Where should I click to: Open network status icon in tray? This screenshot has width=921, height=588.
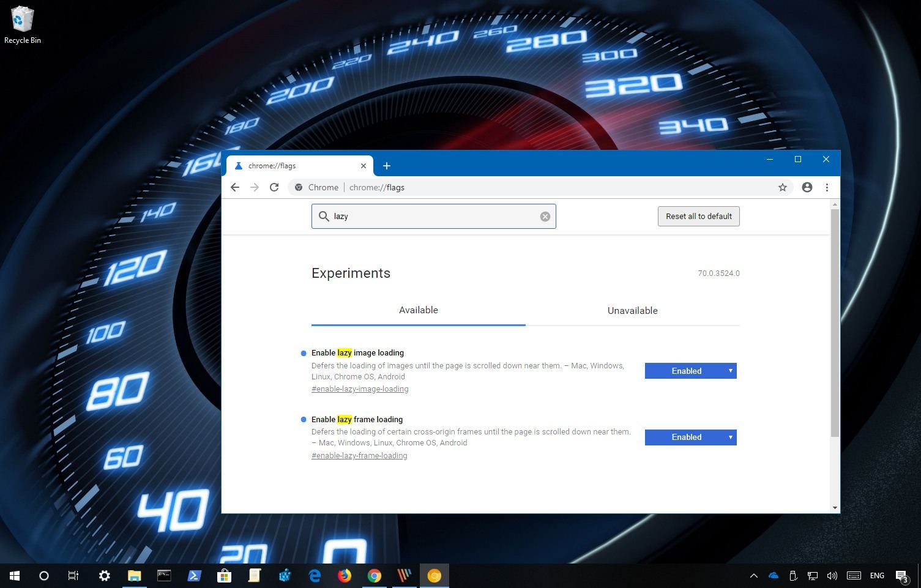pyautogui.click(x=813, y=576)
